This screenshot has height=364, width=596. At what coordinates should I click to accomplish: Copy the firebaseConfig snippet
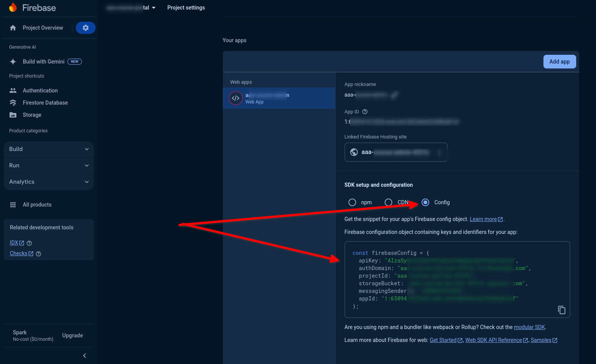click(x=562, y=310)
